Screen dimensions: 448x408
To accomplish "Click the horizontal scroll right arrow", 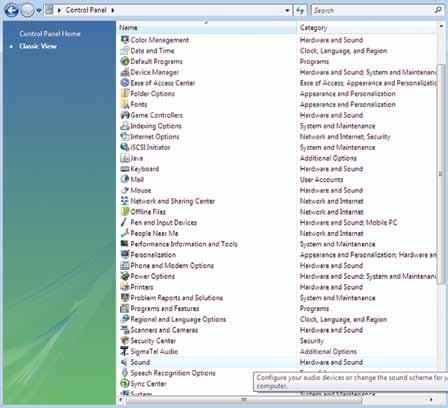I will pos(431,399).
